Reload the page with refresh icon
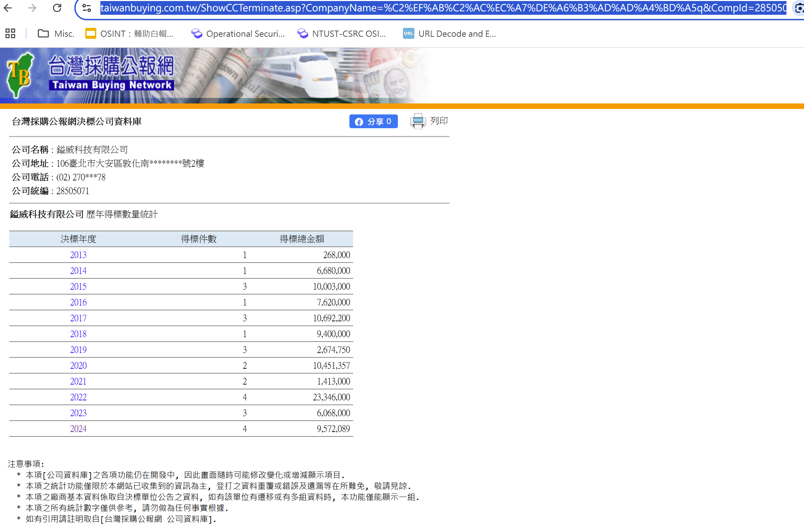The image size is (804, 532). 57,8
